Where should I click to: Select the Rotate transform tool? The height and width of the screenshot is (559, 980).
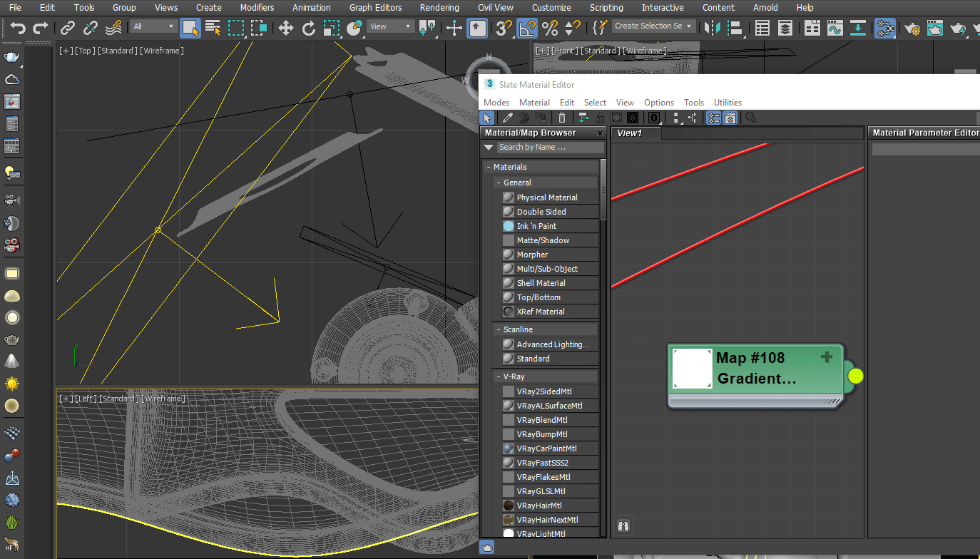(x=309, y=28)
